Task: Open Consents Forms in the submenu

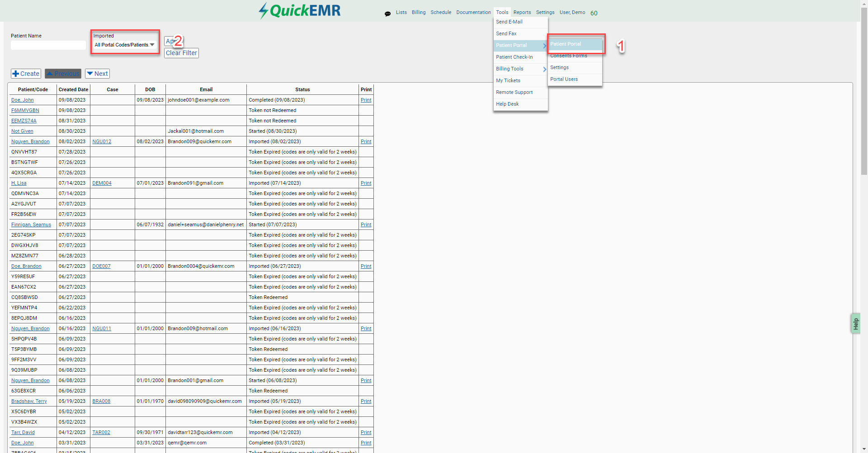Action: (x=575, y=56)
